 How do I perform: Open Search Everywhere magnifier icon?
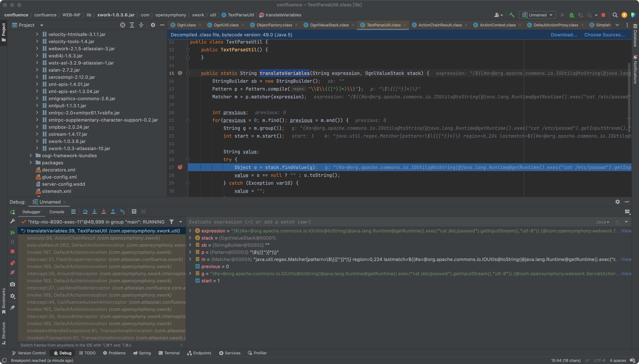(x=615, y=15)
